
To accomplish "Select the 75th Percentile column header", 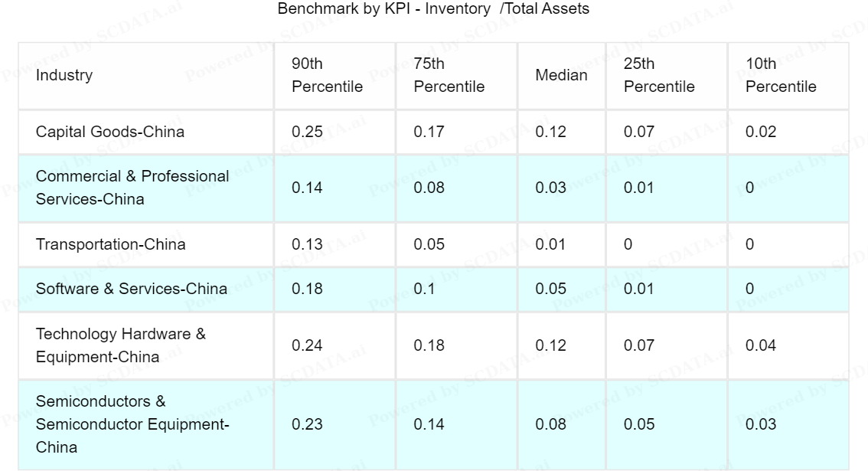I will 449,76.
